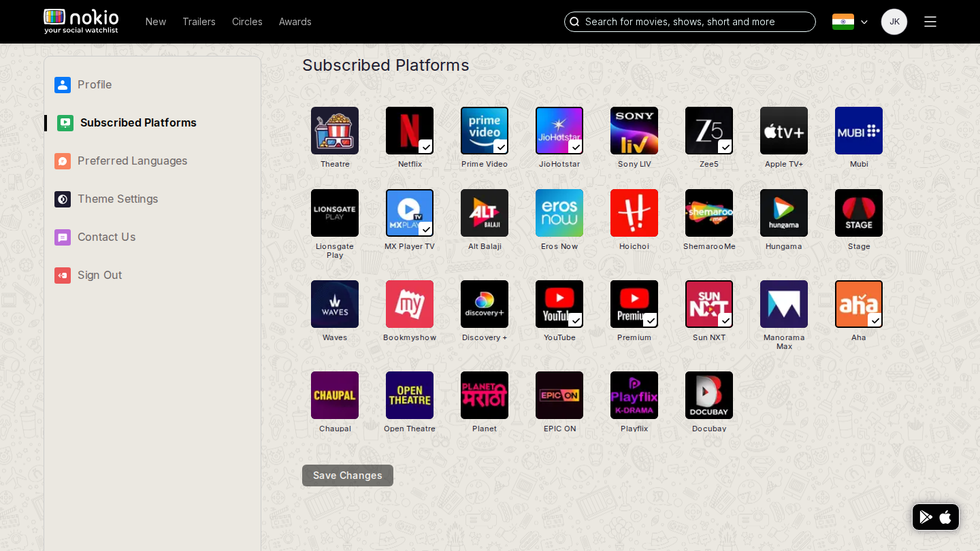The height and width of the screenshot is (551, 980).
Task: Select the Stage platform icon
Action: (x=859, y=213)
